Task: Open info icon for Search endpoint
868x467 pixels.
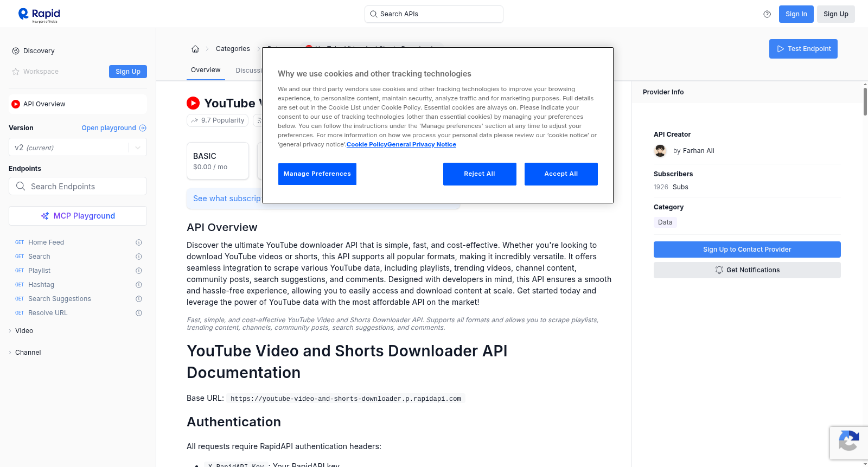Action: coord(139,257)
